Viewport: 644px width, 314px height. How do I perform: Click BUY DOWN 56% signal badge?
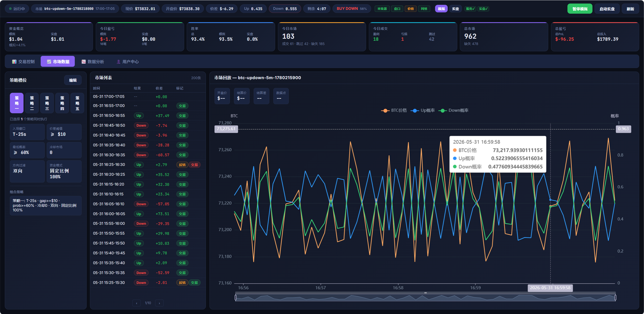tap(351, 9)
